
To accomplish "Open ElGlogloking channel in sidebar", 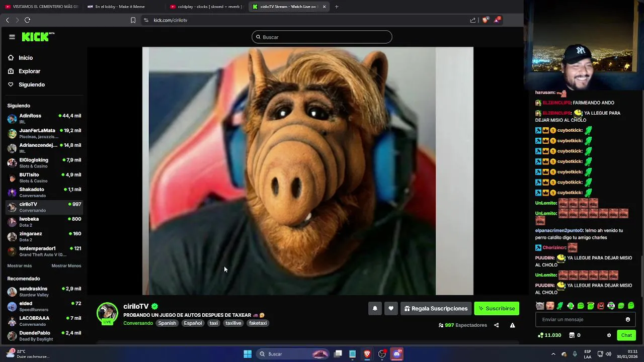I will click(44, 163).
